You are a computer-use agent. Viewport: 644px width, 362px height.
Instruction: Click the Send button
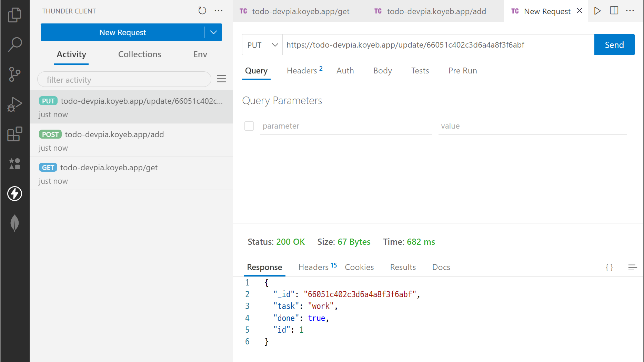coord(614,45)
